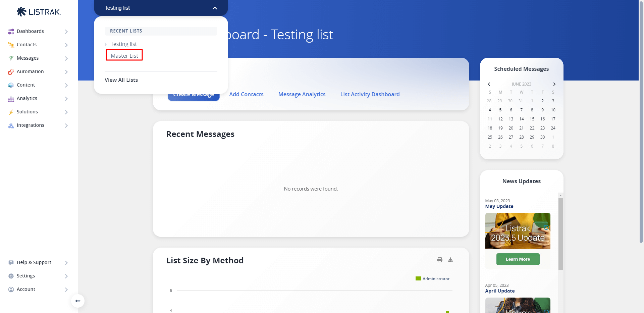The width and height of the screenshot is (644, 313).
Task: Download the List Size By Method chart
Action: coord(450,260)
